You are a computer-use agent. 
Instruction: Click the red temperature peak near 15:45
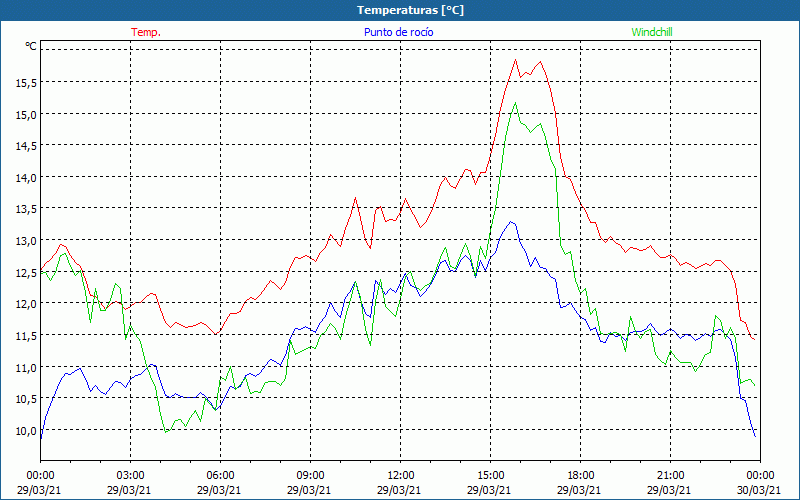point(515,60)
